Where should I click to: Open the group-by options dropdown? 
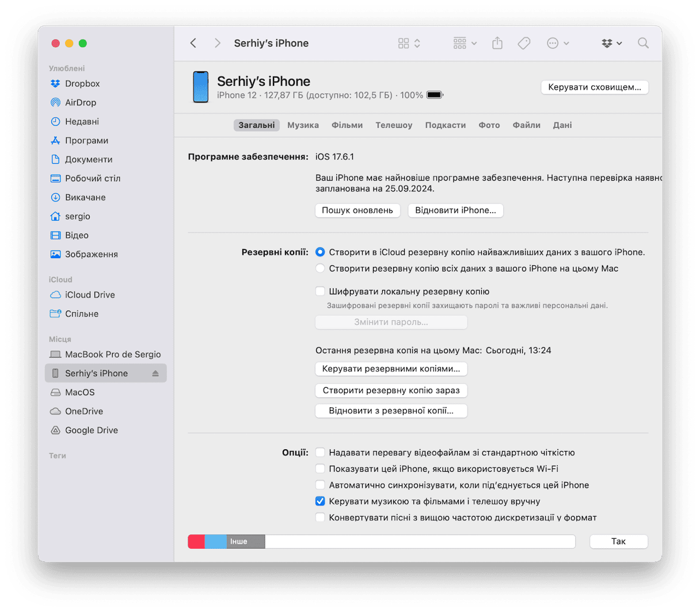click(465, 43)
